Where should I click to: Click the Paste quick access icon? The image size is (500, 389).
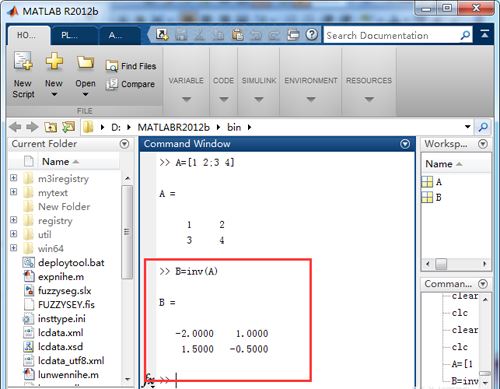click(x=237, y=34)
